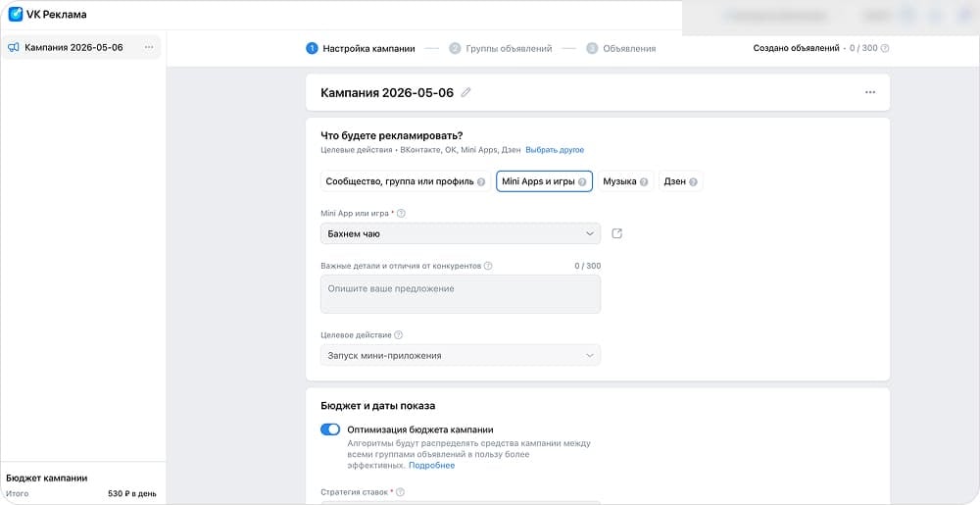The image size is (980, 505).
Task: Click the step 1 circle for Настройка кампании
Action: click(312, 48)
